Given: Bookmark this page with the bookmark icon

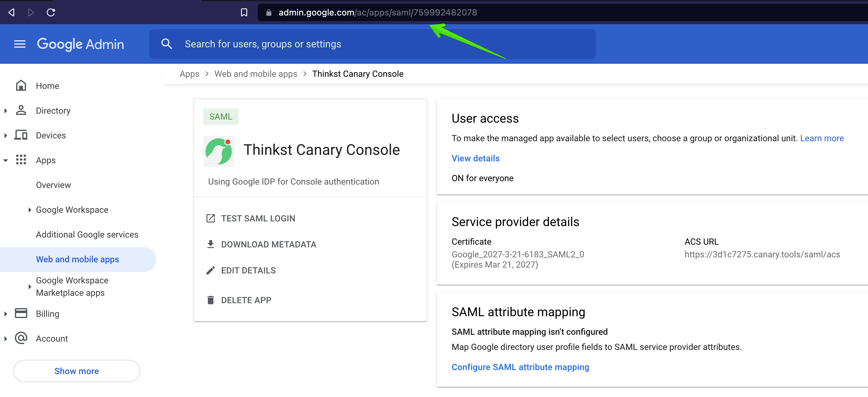Looking at the screenshot, I should tap(244, 12).
